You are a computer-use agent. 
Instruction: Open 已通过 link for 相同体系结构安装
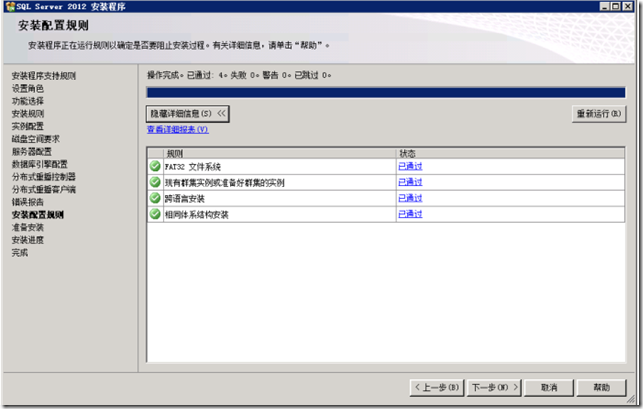click(x=410, y=214)
